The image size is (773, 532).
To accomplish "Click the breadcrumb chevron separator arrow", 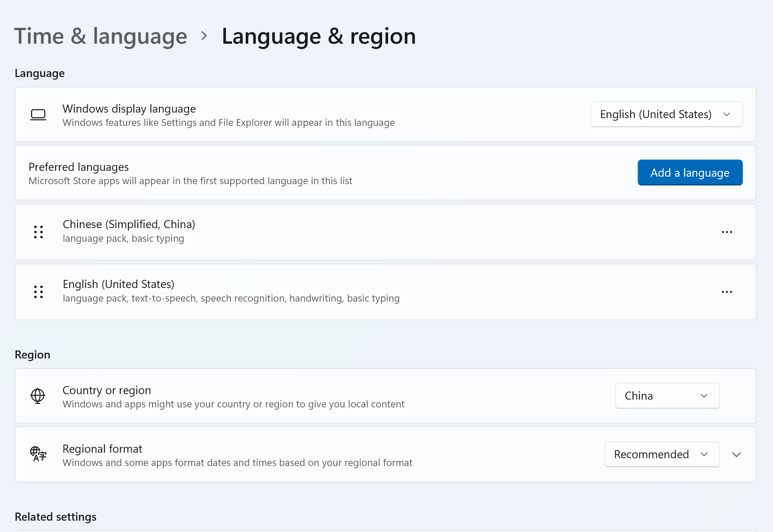I will coord(204,36).
